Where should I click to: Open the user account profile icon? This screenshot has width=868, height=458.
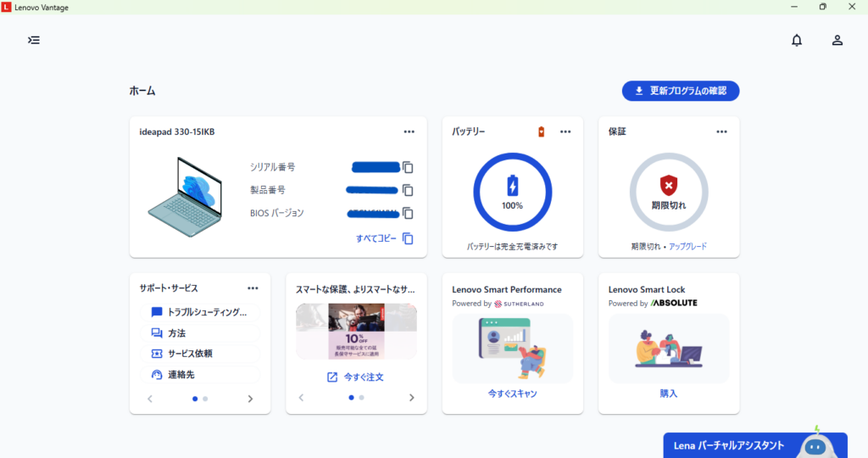coord(837,40)
